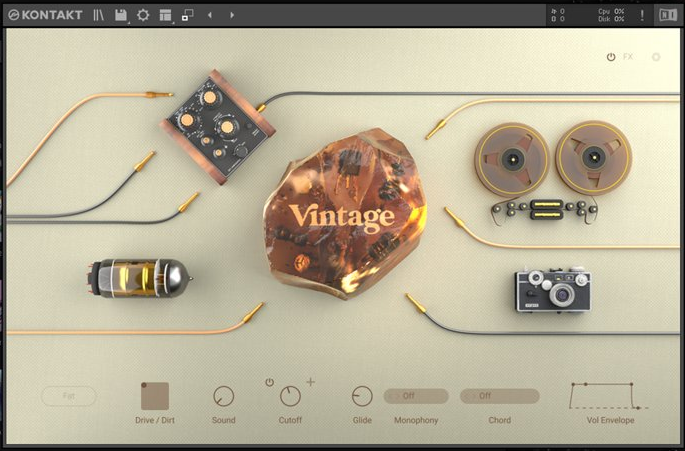
Task: Go to previous instrument with left arrow
Action: click(210, 15)
